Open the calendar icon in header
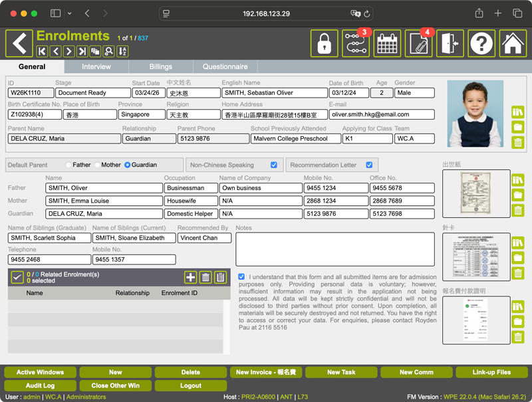Image resolution: width=532 pixels, height=402 pixels. [x=387, y=44]
